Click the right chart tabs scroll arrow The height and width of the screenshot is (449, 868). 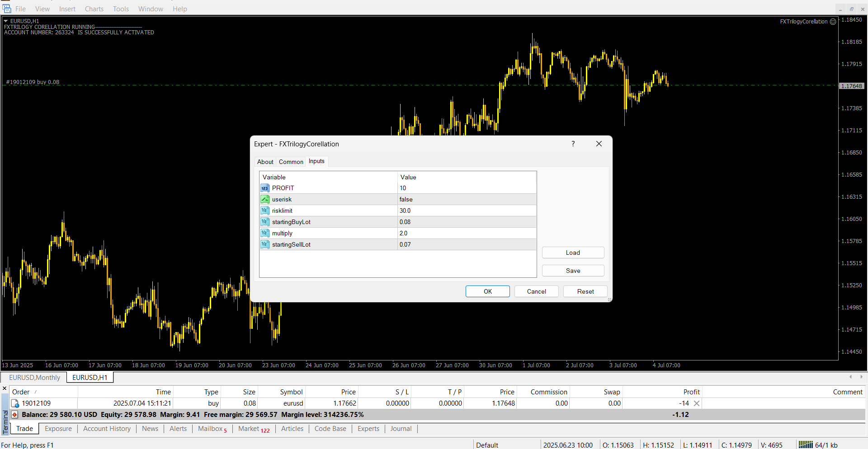pyautogui.click(x=861, y=377)
